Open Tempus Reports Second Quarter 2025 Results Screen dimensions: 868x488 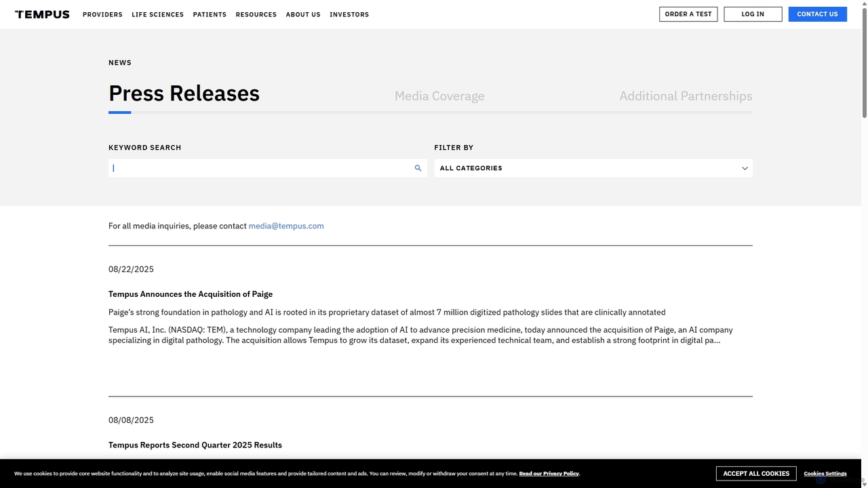coord(195,445)
